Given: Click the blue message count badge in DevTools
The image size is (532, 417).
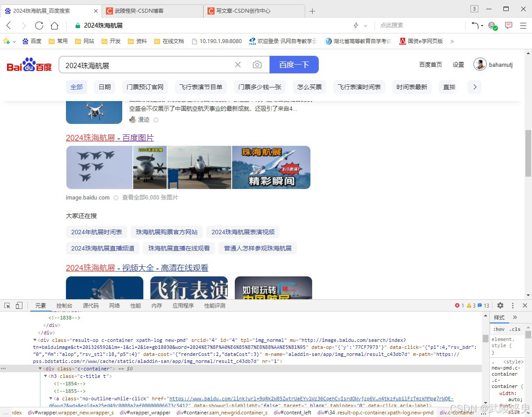Looking at the screenshot, I should pos(484,305).
